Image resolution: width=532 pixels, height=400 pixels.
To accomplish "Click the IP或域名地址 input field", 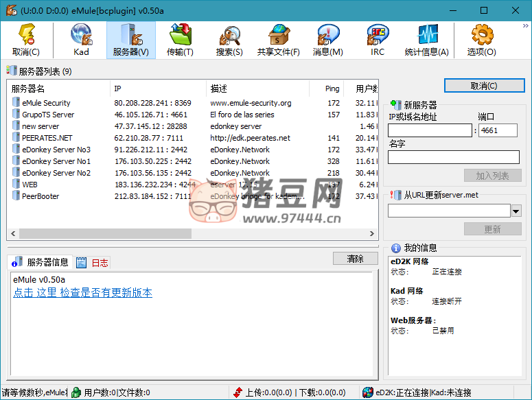I will point(430,130).
